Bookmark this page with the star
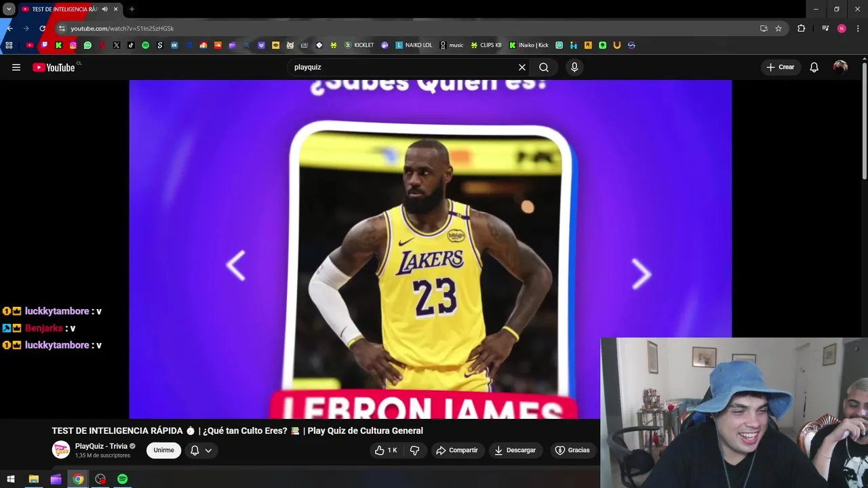 pos(778,28)
